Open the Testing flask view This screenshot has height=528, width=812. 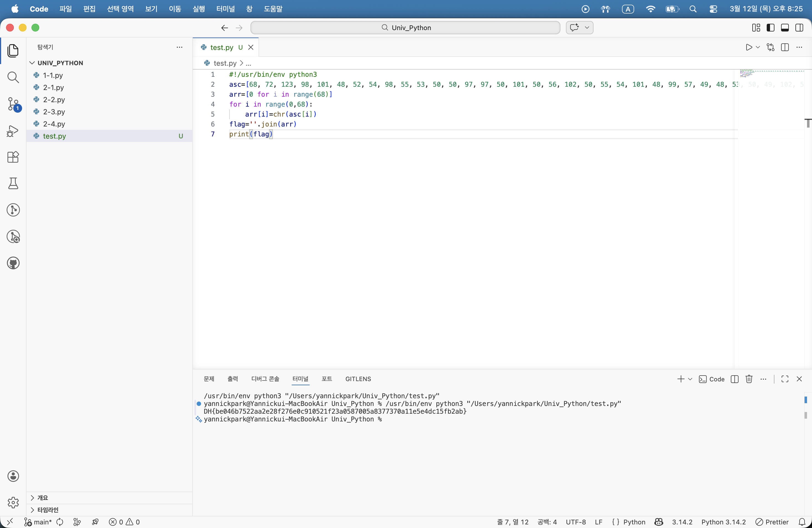point(13,184)
